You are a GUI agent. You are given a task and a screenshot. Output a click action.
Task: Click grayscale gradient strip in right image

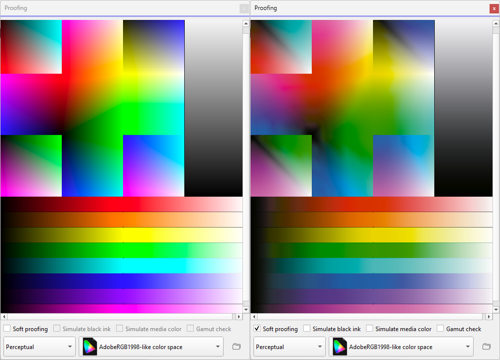(464, 108)
